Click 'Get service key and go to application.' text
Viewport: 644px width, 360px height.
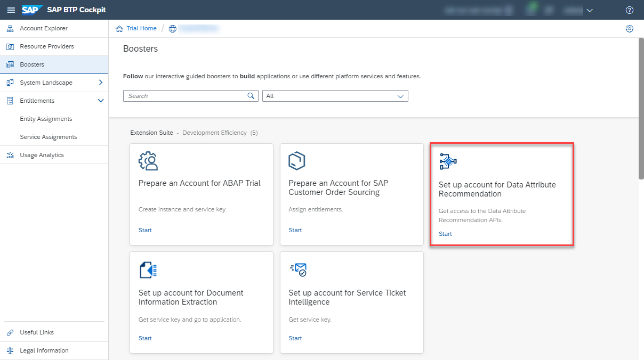coord(190,320)
